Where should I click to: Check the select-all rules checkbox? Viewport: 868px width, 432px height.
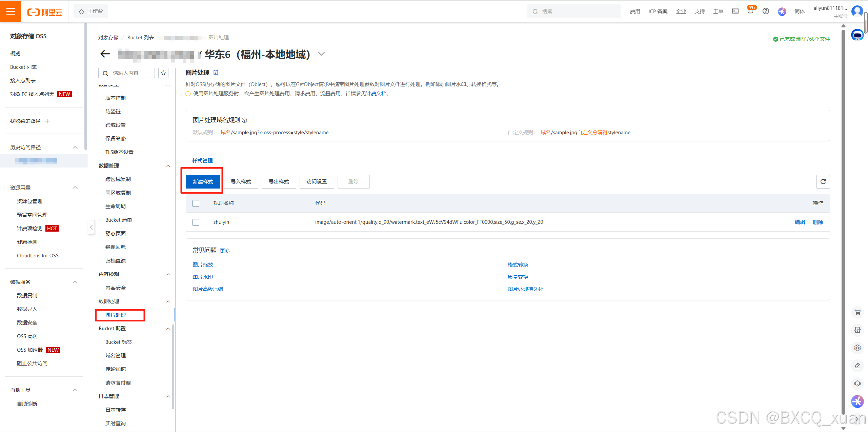pos(196,203)
